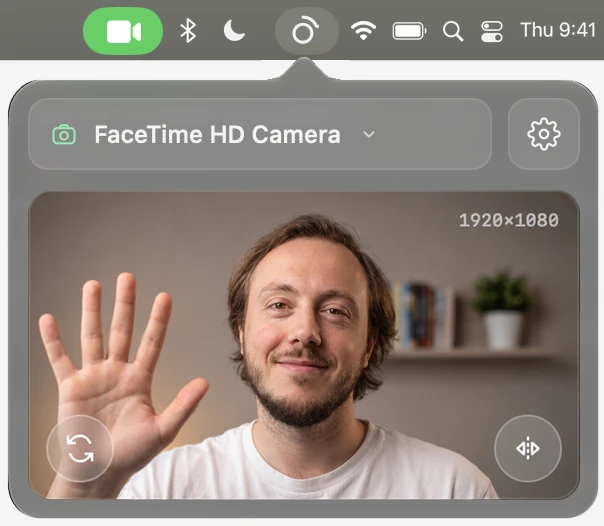Click the 1920×1080 resolution label
The image size is (604, 526).
[509, 220]
